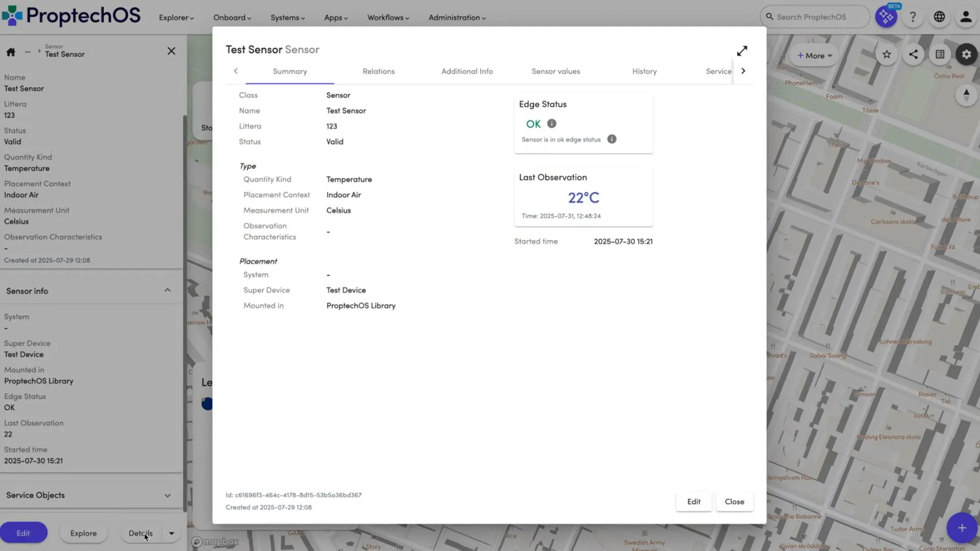980x551 pixels.
Task: Expand the Service Objects section
Action: 167,495
